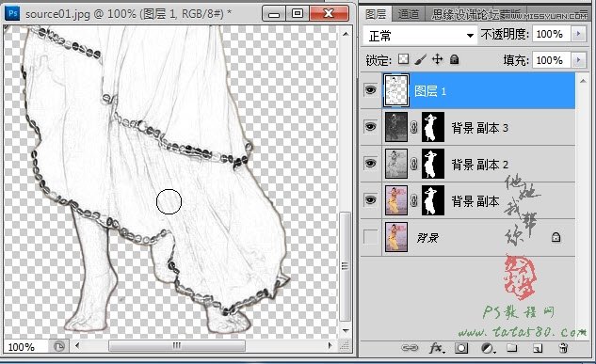Click down arrow of document vertical scrollbar
The image size is (596, 364).
346,330
